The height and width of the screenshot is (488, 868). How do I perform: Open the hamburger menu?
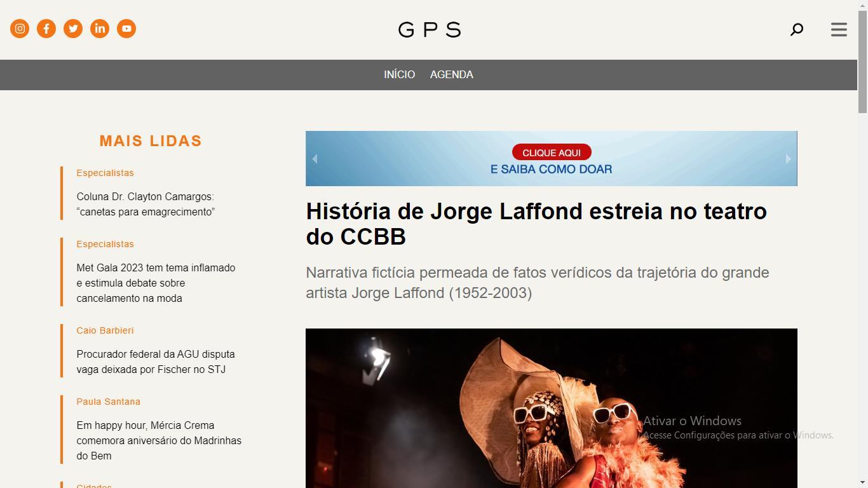tap(839, 29)
